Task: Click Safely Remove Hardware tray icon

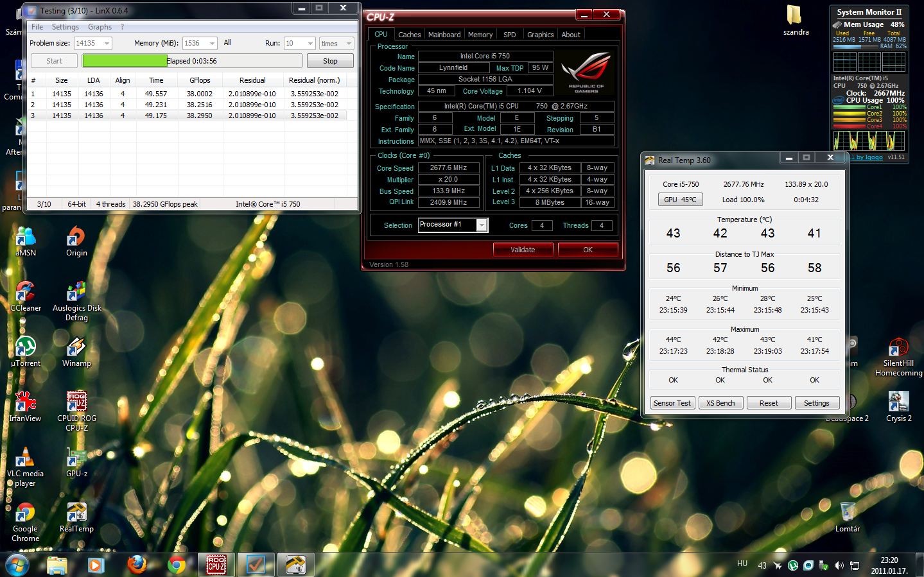Action: pos(824,565)
